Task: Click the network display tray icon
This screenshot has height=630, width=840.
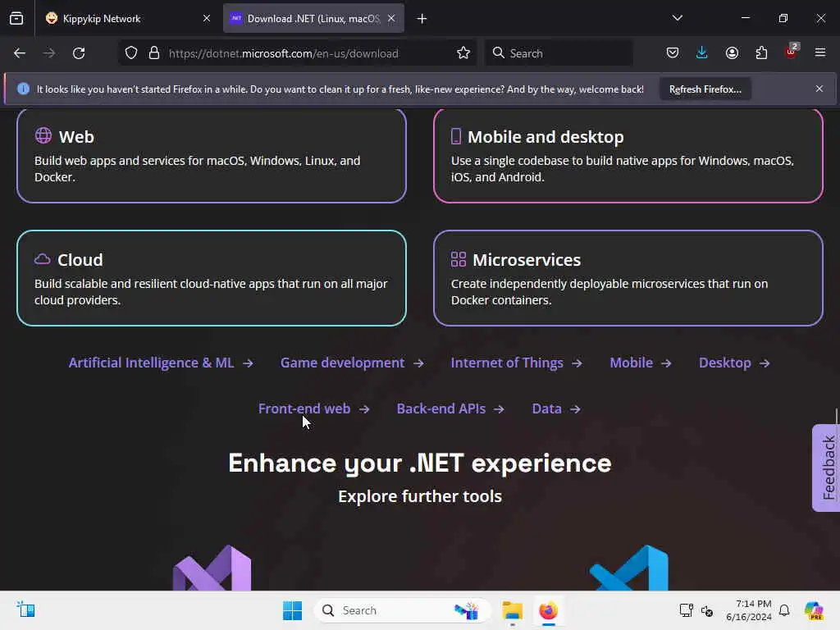Action: (687, 610)
